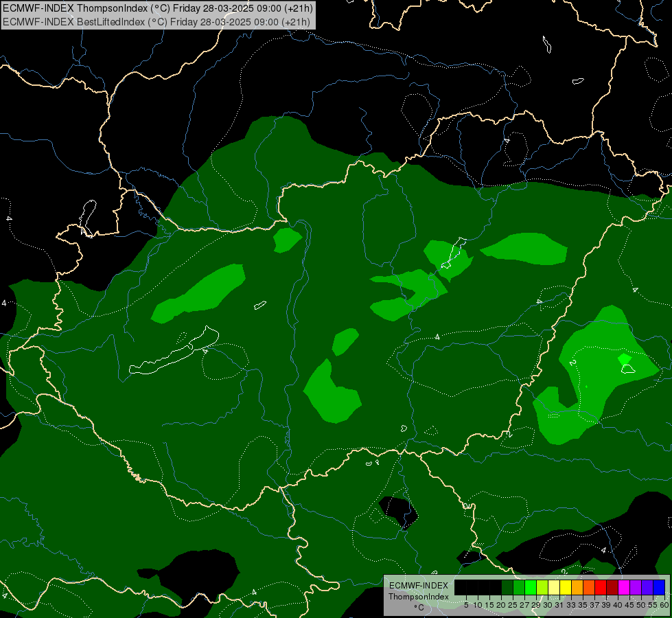Click legend tick value 5
672x618 pixels.
[466, 605]
